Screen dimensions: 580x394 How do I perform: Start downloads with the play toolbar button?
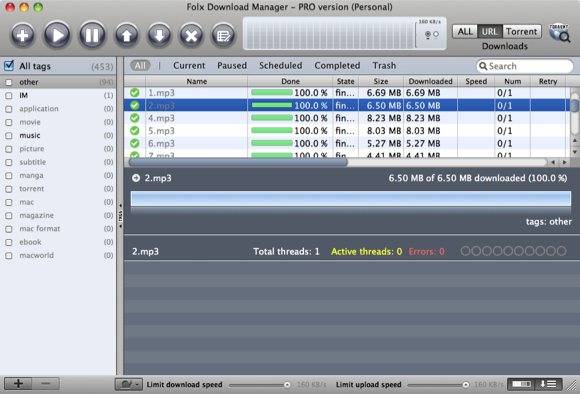pos(57,36)
